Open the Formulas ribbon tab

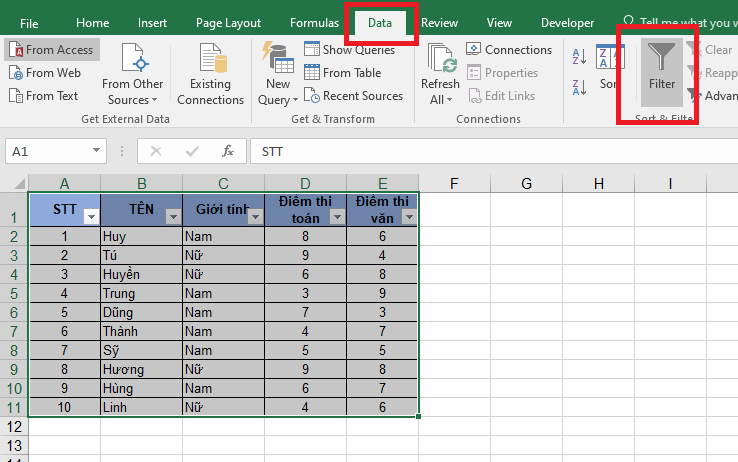(314, 23)
